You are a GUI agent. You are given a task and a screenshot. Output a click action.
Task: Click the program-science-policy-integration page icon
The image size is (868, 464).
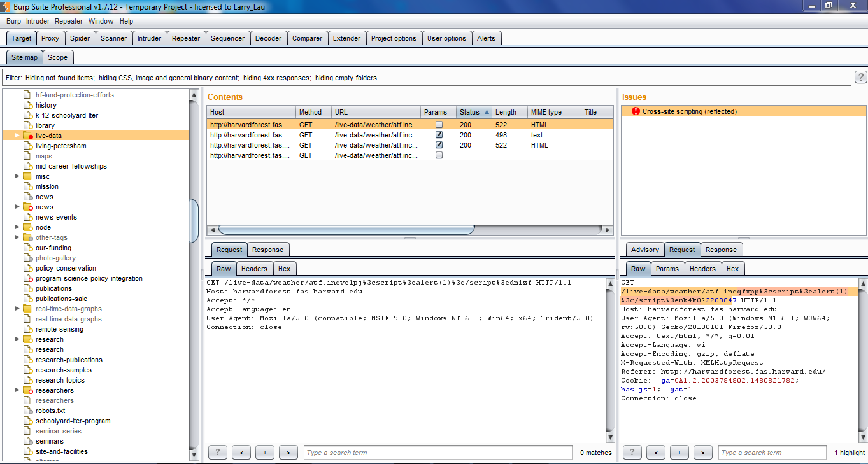27,278
